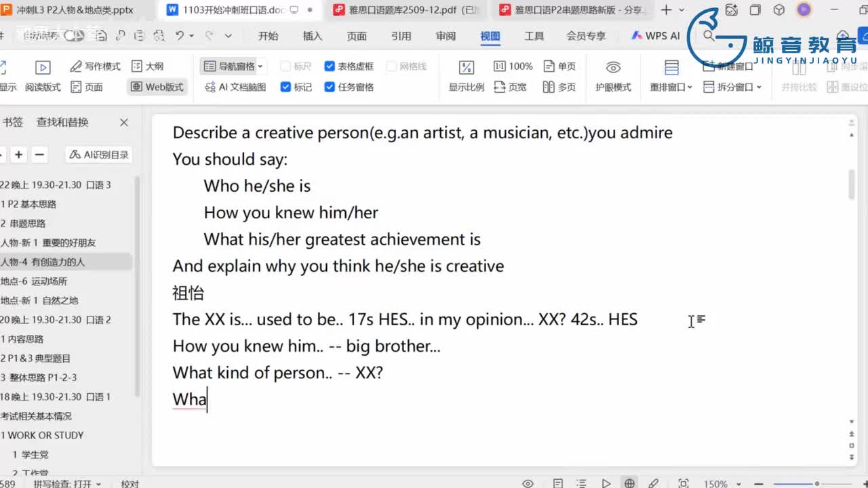This screenshot has width=868, height=488.
Task: Open AI 文档脑图 mind map
Action: 235,87
